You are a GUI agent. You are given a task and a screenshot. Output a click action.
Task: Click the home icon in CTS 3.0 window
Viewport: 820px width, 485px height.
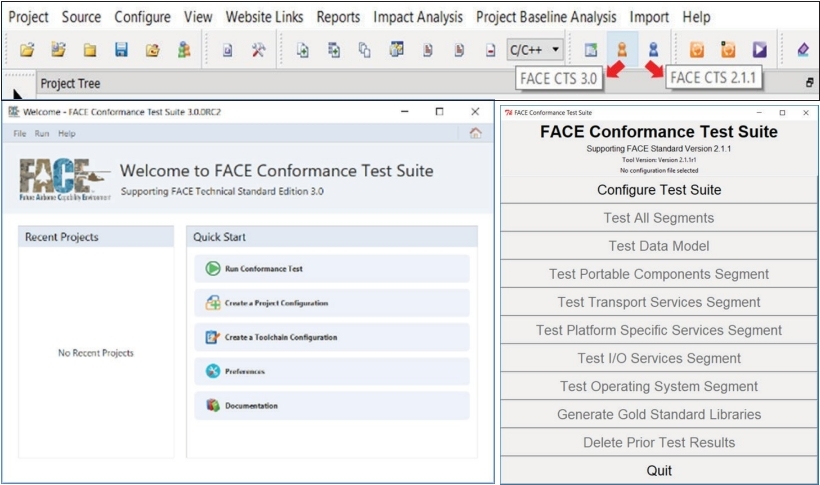475,133
